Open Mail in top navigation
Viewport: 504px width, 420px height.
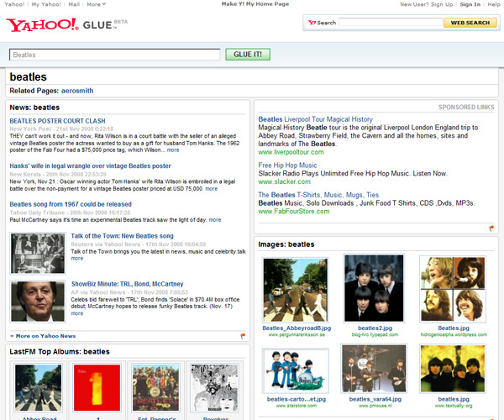pyautogui.click(x=74, y=4)
